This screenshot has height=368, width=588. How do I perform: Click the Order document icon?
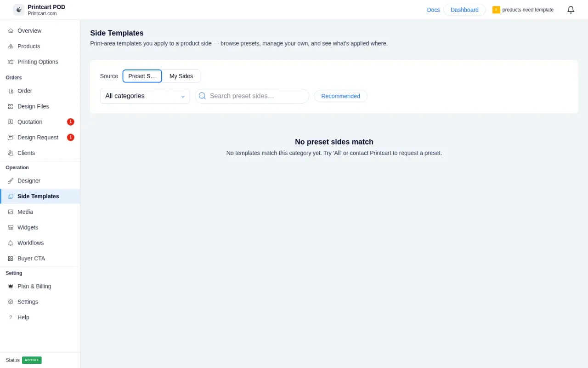coord(11,91)
